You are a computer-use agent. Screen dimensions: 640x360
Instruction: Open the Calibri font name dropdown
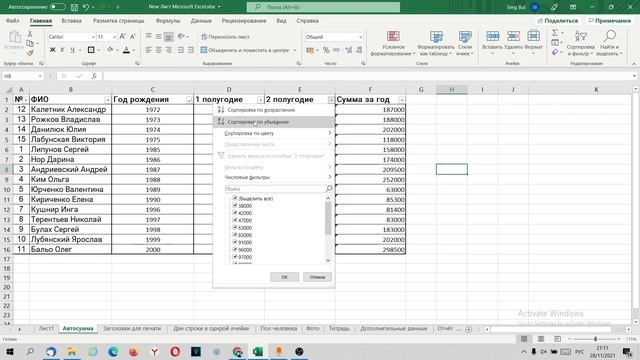pyautogui.click(x=93, y=37)
